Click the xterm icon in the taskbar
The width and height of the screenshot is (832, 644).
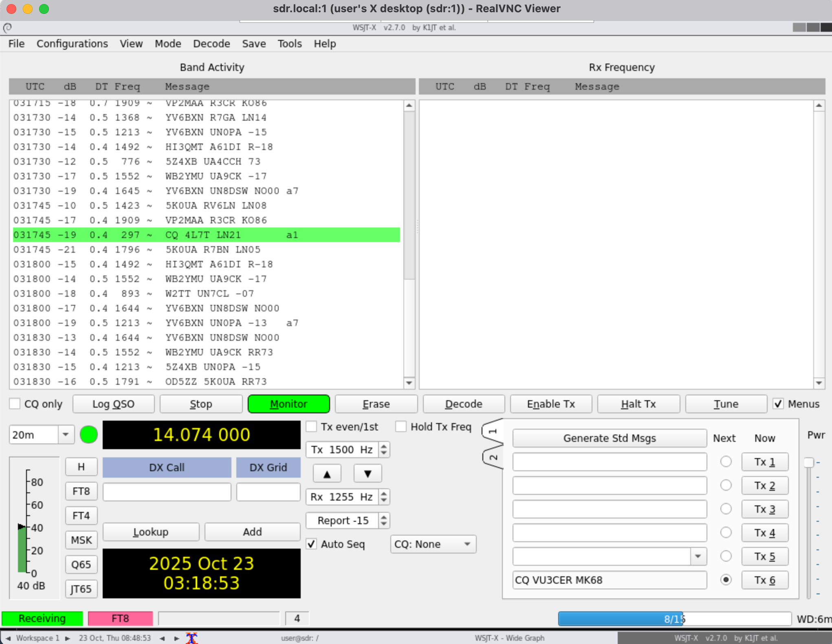(191, 637)
